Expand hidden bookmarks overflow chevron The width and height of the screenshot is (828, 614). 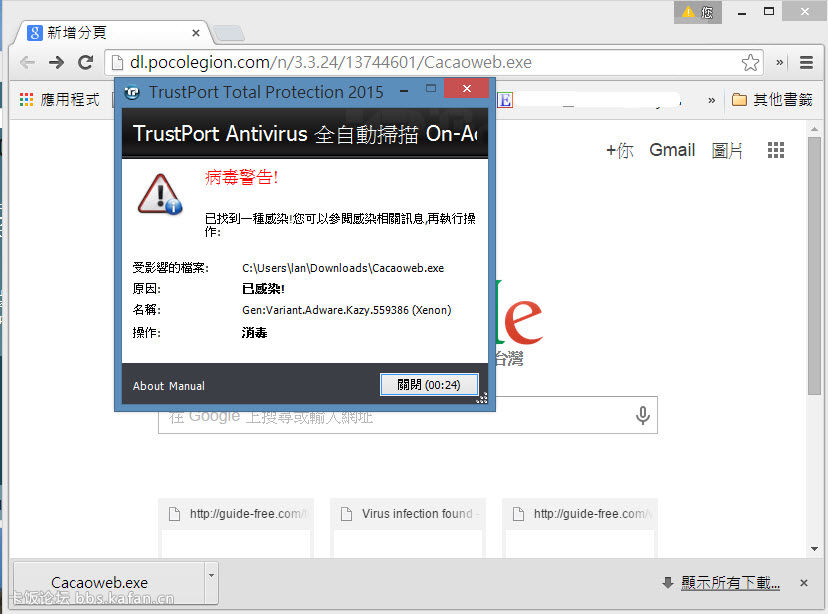(x=712, y=100)
